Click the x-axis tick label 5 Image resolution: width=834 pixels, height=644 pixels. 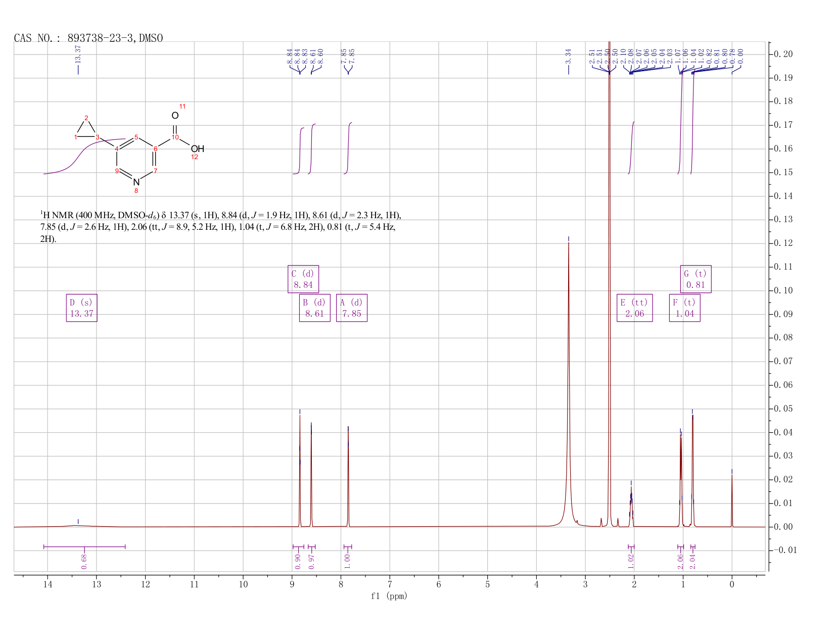(487, 584)
